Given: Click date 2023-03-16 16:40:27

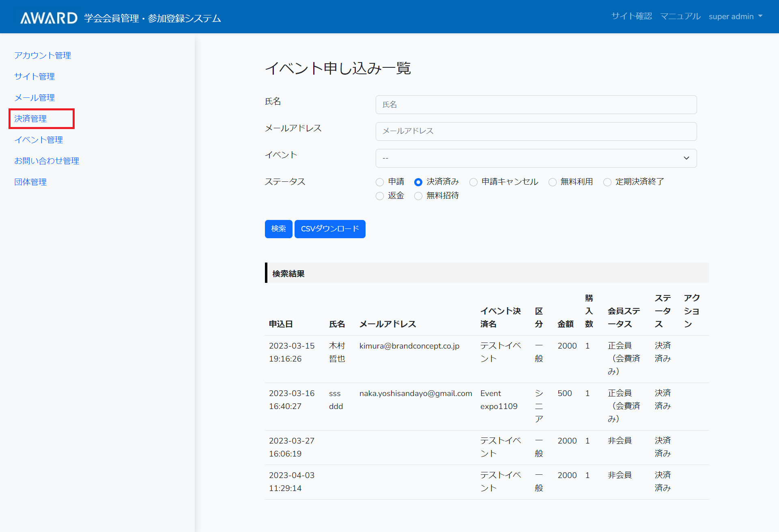Looking at the screenshot, I should click(x=292, y=400).
